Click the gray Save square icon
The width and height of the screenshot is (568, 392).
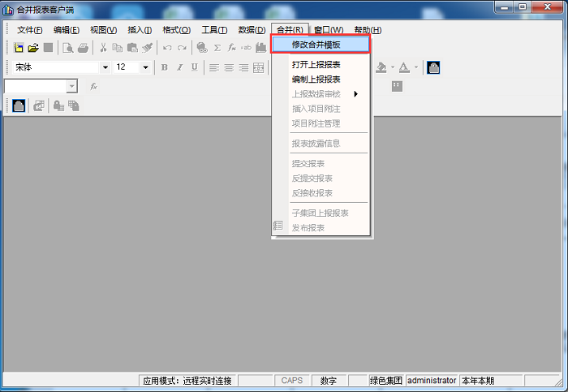48,47
